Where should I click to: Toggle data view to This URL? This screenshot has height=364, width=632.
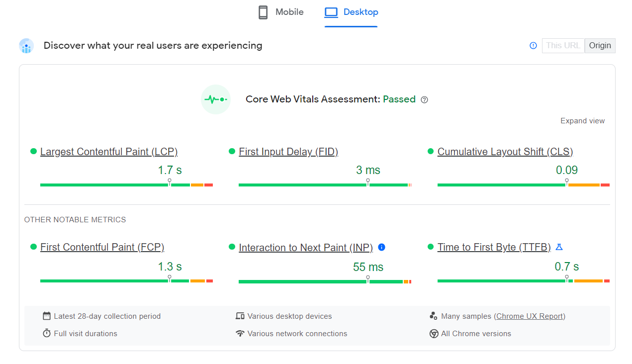(x=563, y=46)
